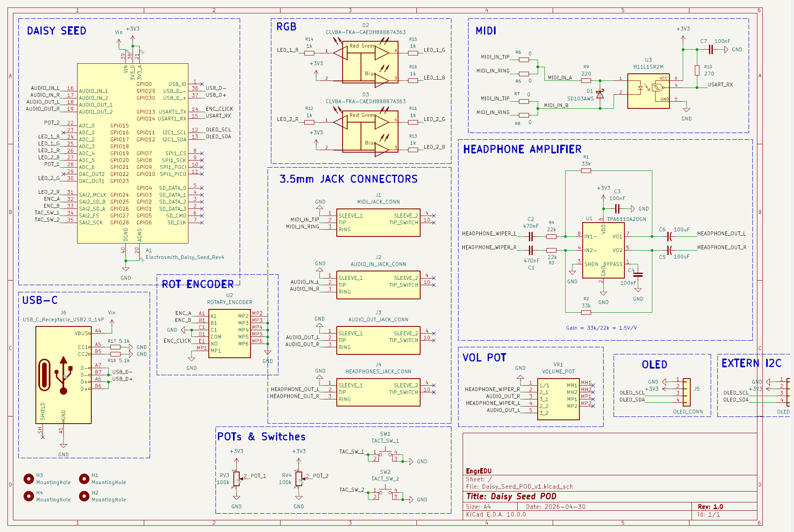Screen dimensions: 794x532
Task: Select lower feedback resistor R2 33k
Action: pos(586,312)
